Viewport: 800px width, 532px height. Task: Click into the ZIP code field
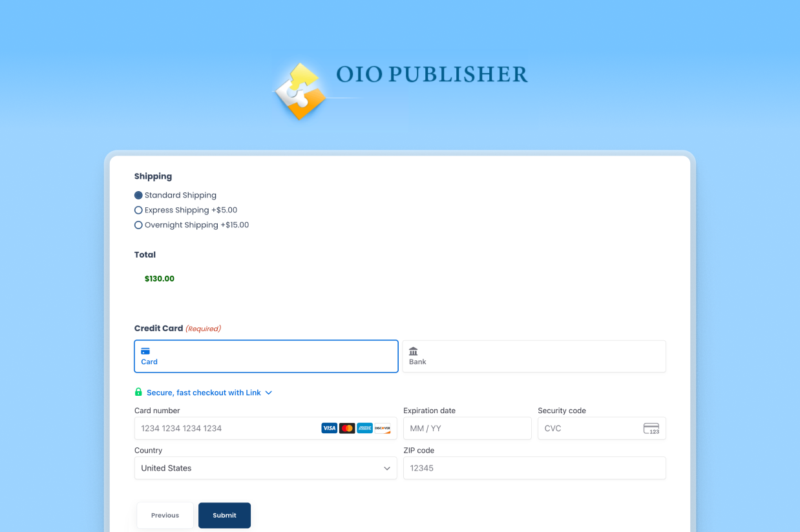pos(534,468)
